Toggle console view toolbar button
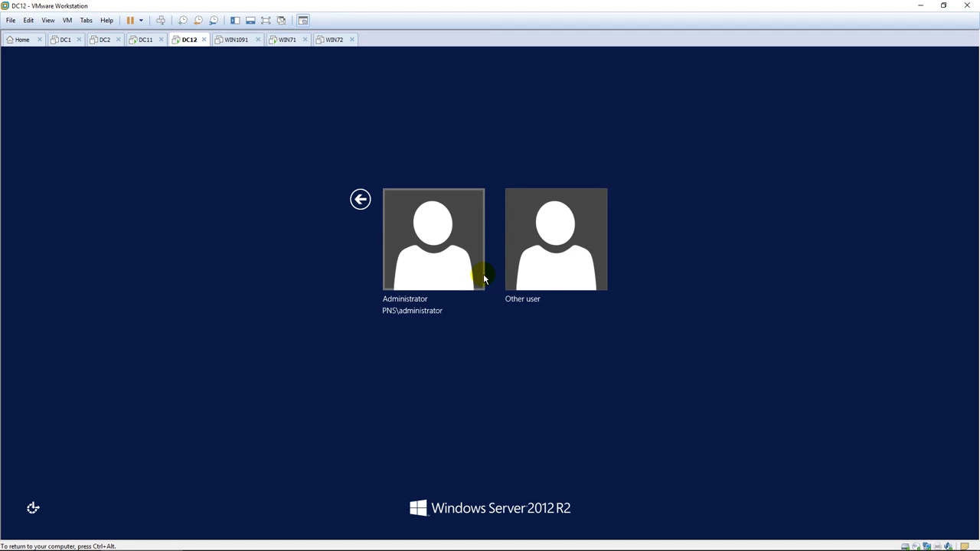The image size is (980, 551). click(x=303, y=20)
